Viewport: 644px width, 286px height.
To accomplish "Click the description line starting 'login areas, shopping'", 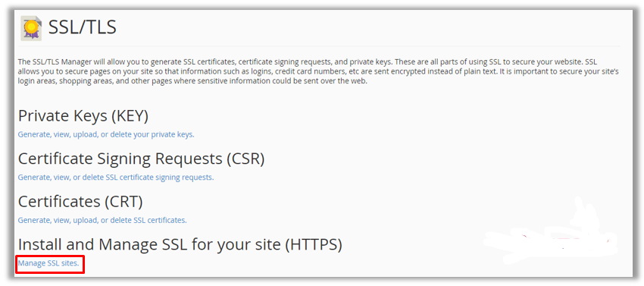I will (192, 81).
